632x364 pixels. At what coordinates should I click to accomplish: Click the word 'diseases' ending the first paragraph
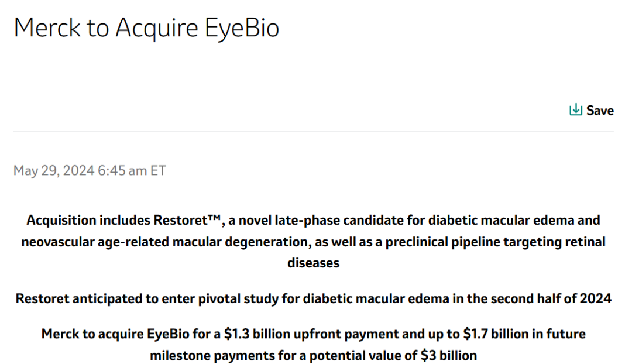[x=313, y=263]
